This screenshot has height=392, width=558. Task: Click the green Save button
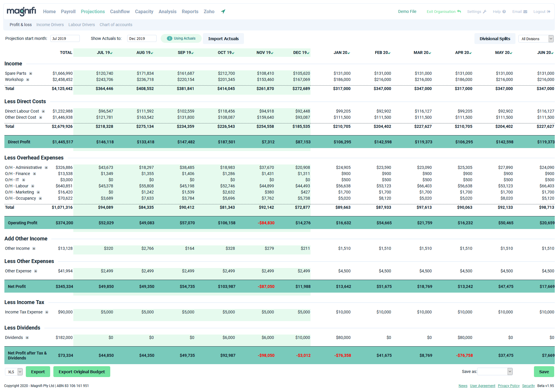click(544, 372)
